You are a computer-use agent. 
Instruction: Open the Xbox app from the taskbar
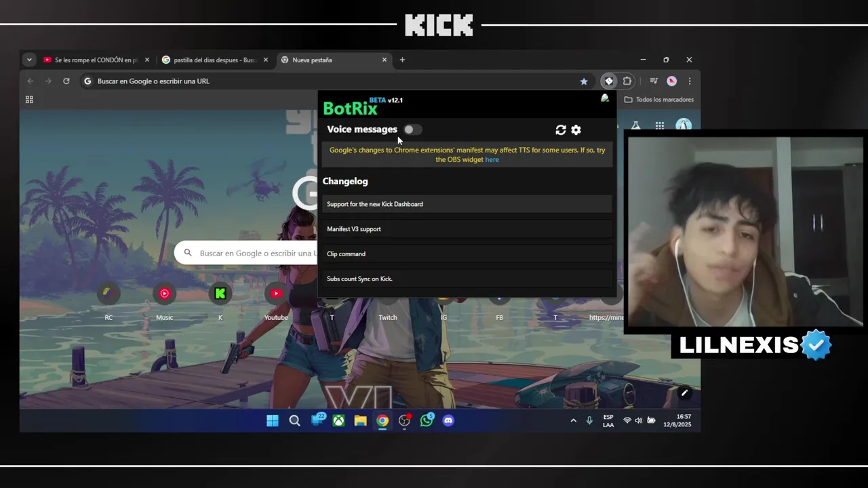tap(338, 421)
